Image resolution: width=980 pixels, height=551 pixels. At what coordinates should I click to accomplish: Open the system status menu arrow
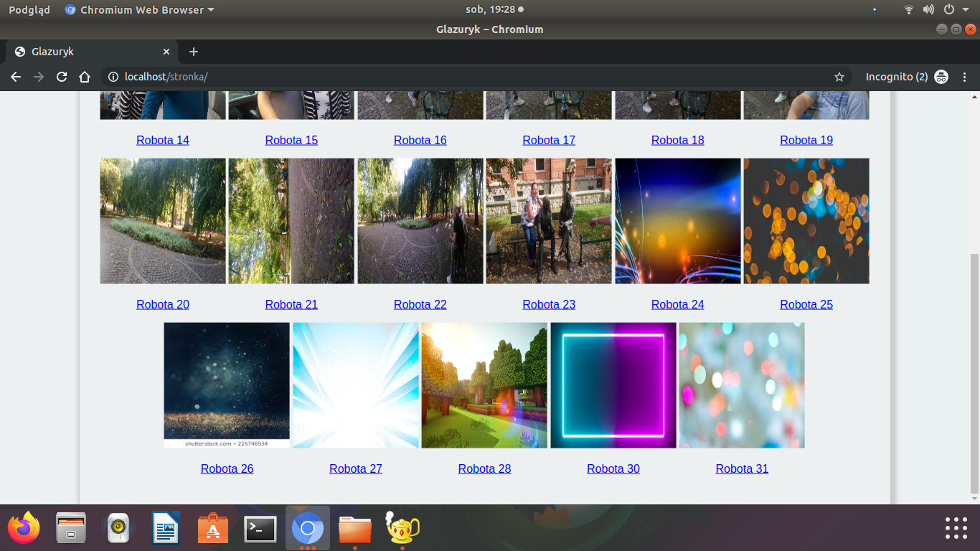coord(966,10)
